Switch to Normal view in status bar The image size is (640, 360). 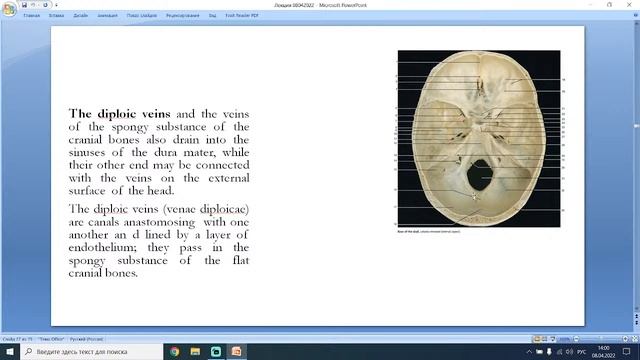pos(537,339)
